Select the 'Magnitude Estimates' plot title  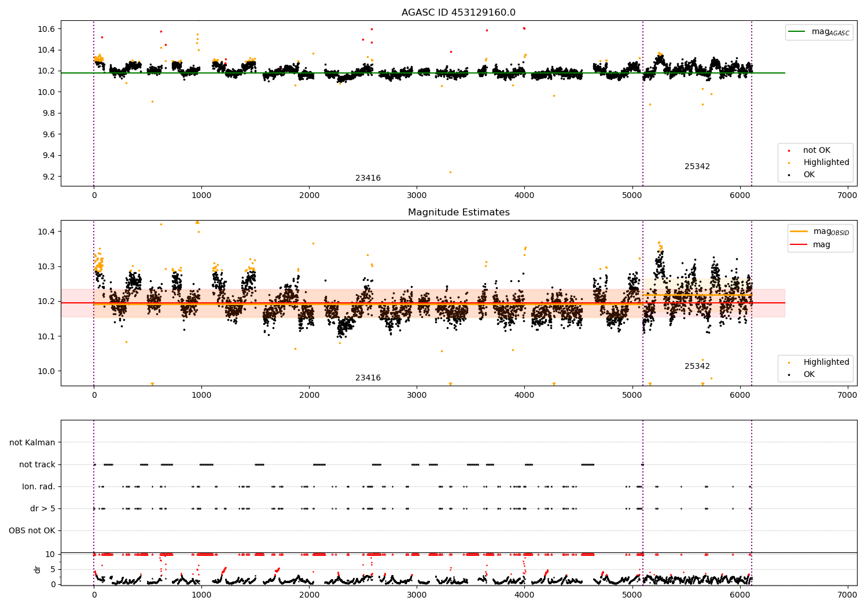click(458, 213)
